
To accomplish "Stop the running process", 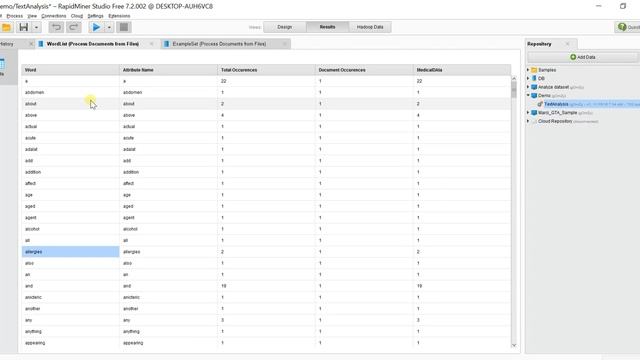I will point(124,27).
